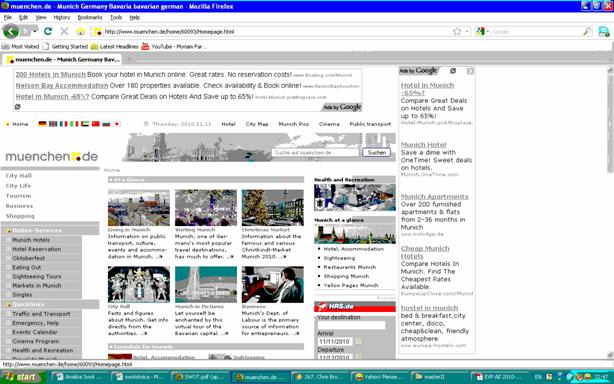Click the Start button on taskbar

22,377
